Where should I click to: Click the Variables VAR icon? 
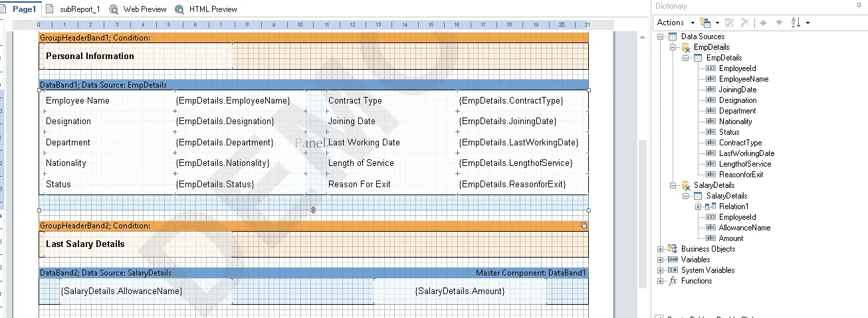[673, 260]
